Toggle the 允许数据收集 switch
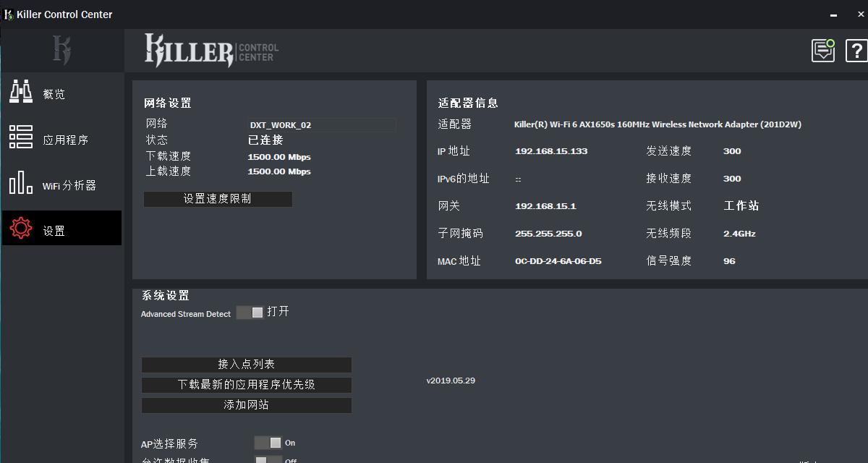This screenshot has width=868, height=463. [x=268, y=459]
